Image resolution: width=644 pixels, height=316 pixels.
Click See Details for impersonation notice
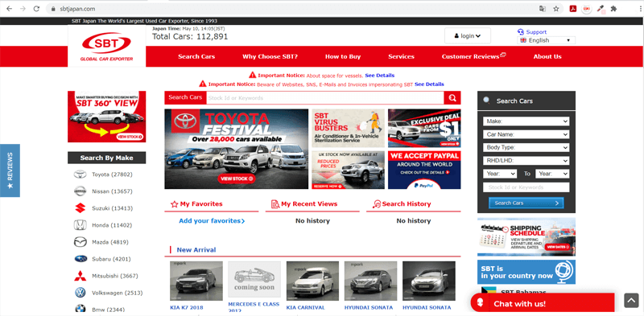429,84
